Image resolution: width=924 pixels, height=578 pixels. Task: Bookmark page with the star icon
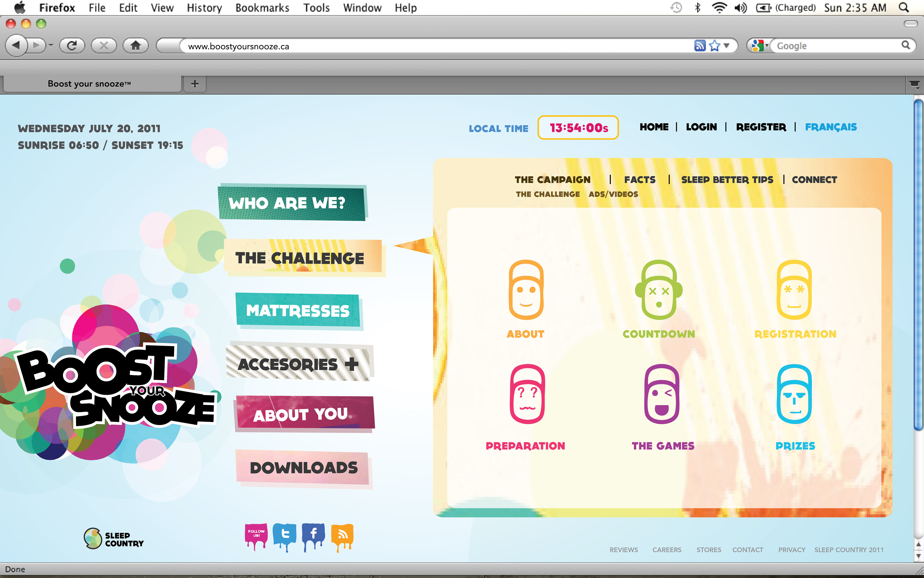714,46
